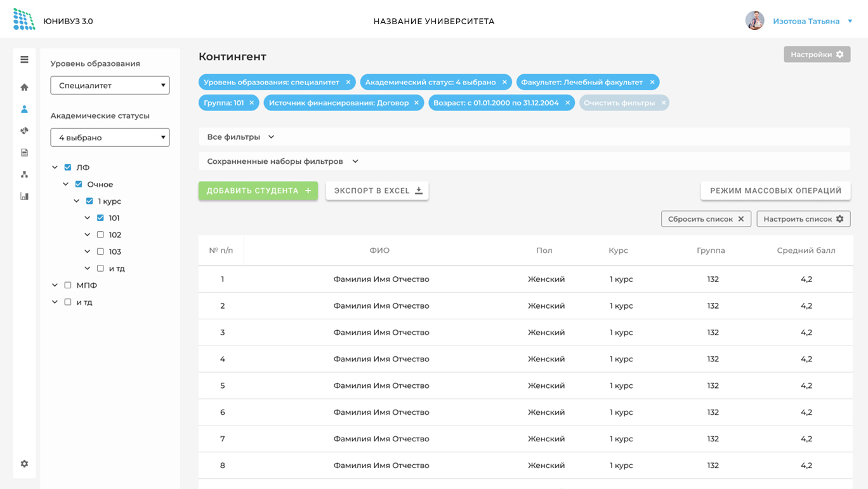Open student name in row 1
The image size is (868, 489).
click(x=381, y=279)
